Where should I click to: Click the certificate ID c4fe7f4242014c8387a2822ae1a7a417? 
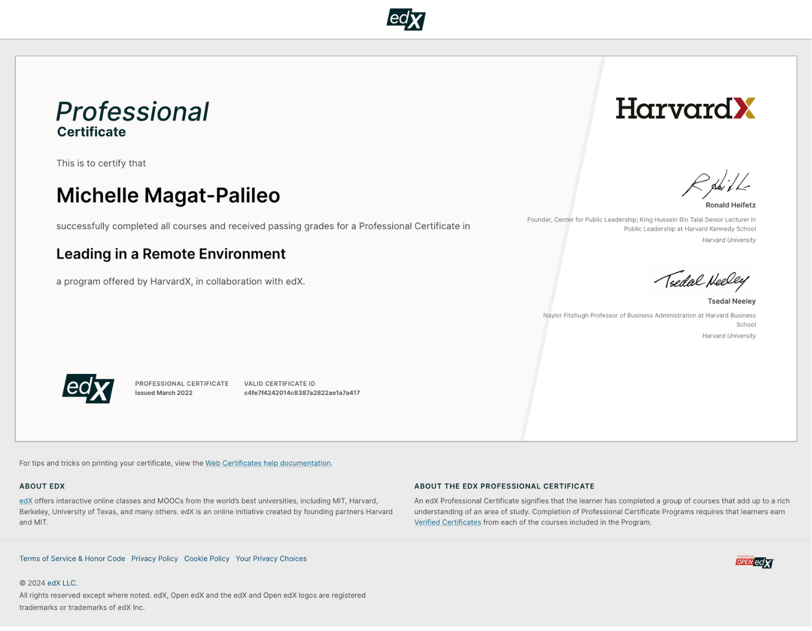(302, 393)
